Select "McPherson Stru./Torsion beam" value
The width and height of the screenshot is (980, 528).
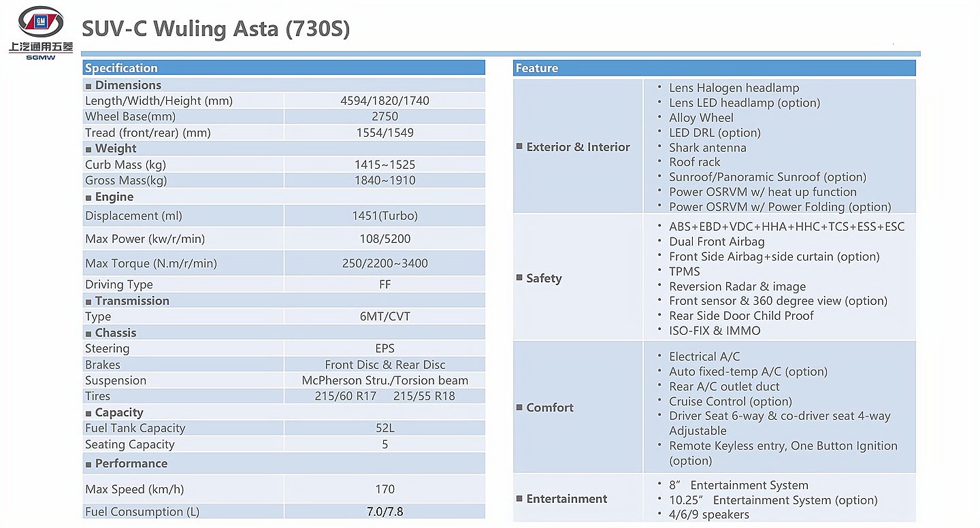pos(385,380)
